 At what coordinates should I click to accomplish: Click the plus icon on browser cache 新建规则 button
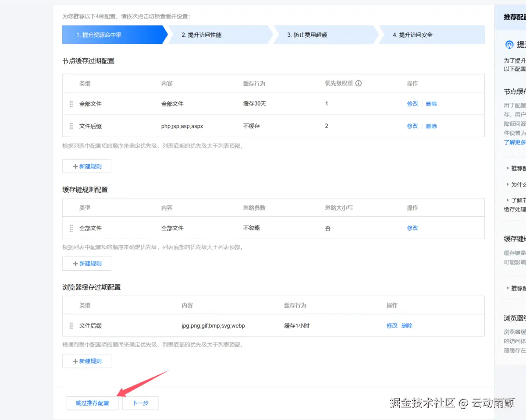click(x=75, y=360)
